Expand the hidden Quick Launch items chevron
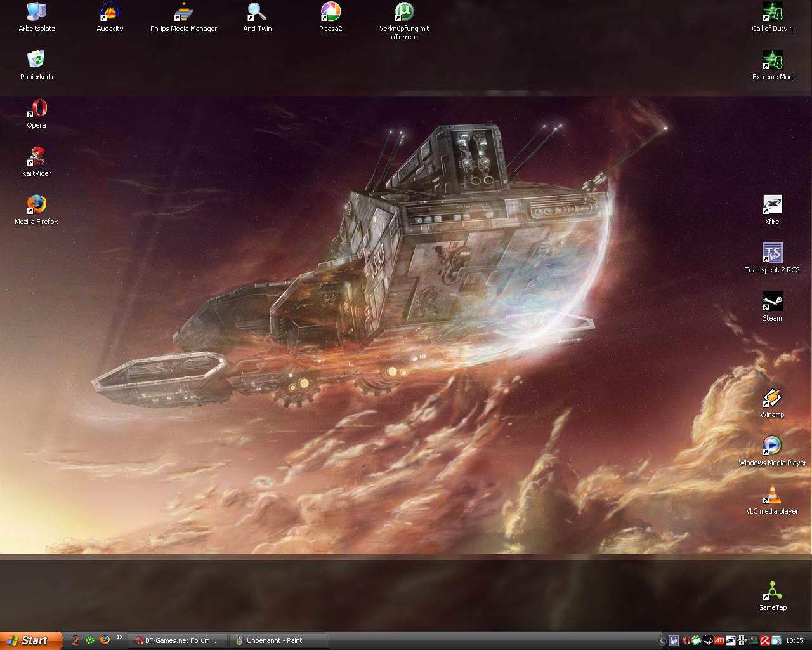Screen dimensions: 812x650 pos(119,638)
